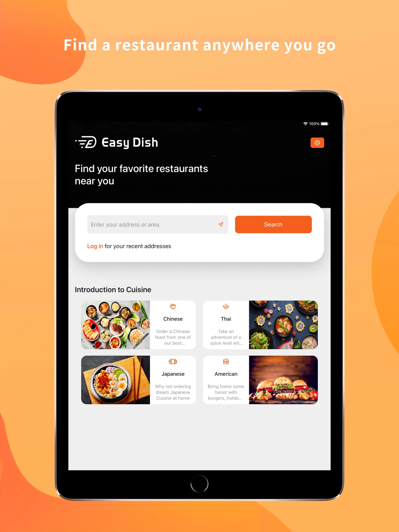
Task: Click the orange profile/account icon
Action: (x=317, y=142)
